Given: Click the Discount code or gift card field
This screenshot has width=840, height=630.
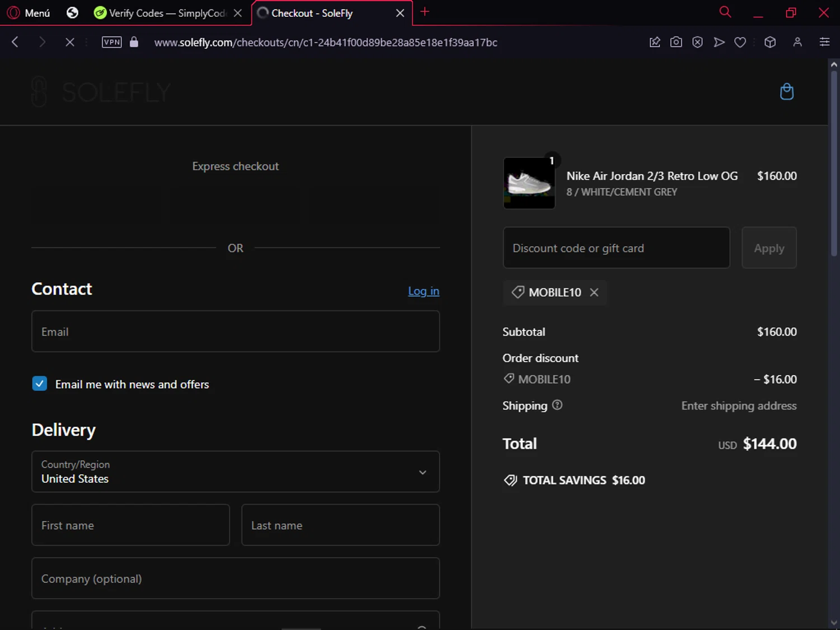Looking at the screenshot, I should 617,248.
